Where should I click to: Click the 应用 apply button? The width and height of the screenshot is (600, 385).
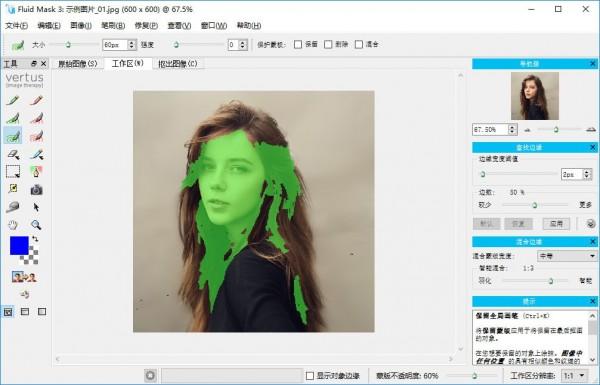[x=556, y=224]
